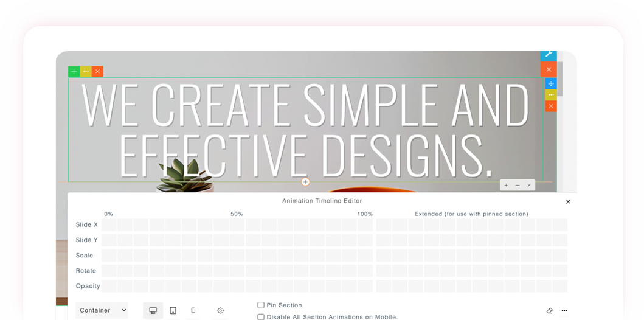The width and height of the screenshot is (644, 320).
Task: Select the heading text block We Create Simple
Action: pyautogui.click(x=305, y=130)
